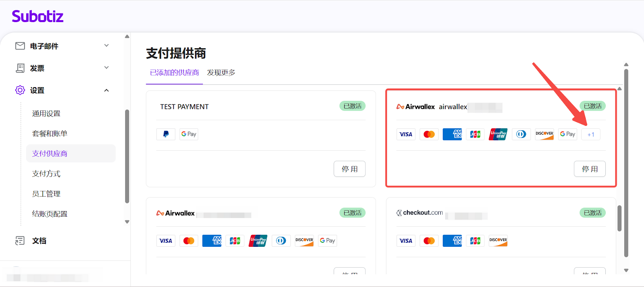Click the PayPal icon in TEST PAYMENT card
Viewport: 644px width, 287px height.
(x=166, y=134)
